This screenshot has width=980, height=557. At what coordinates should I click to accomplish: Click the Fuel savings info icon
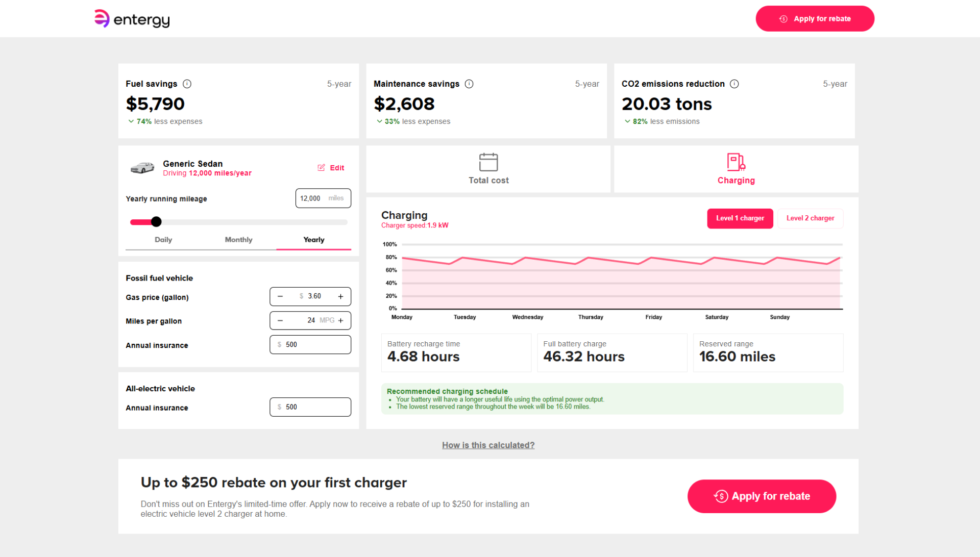point(187,84)
